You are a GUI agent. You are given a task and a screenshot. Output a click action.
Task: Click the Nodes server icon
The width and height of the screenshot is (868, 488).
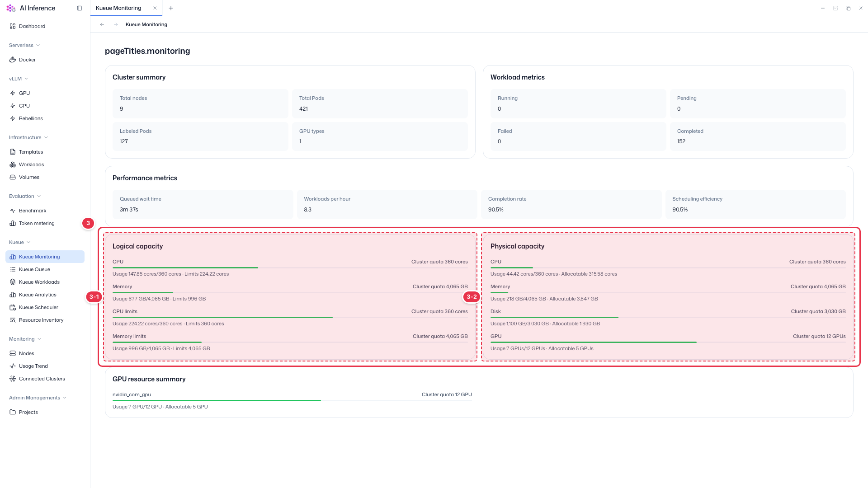(13, 353)
